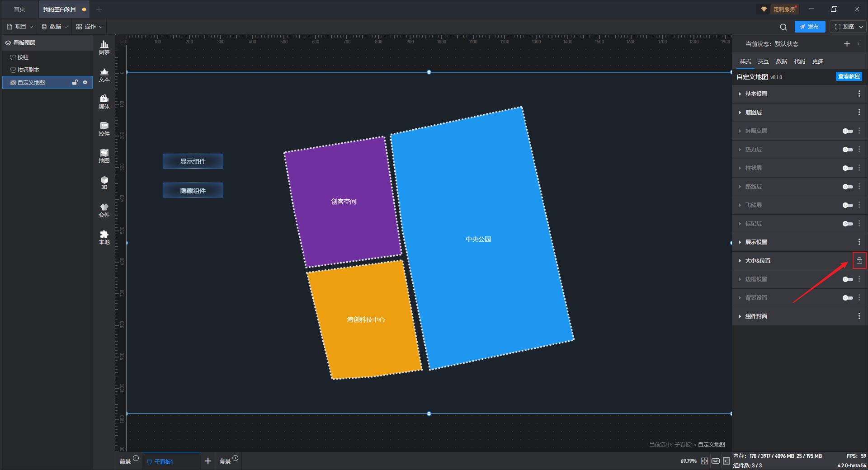The width and height of the screenshot is (868, 470).
Task: Switch to the 交互 tab
Action: click(x=763, y=61)
